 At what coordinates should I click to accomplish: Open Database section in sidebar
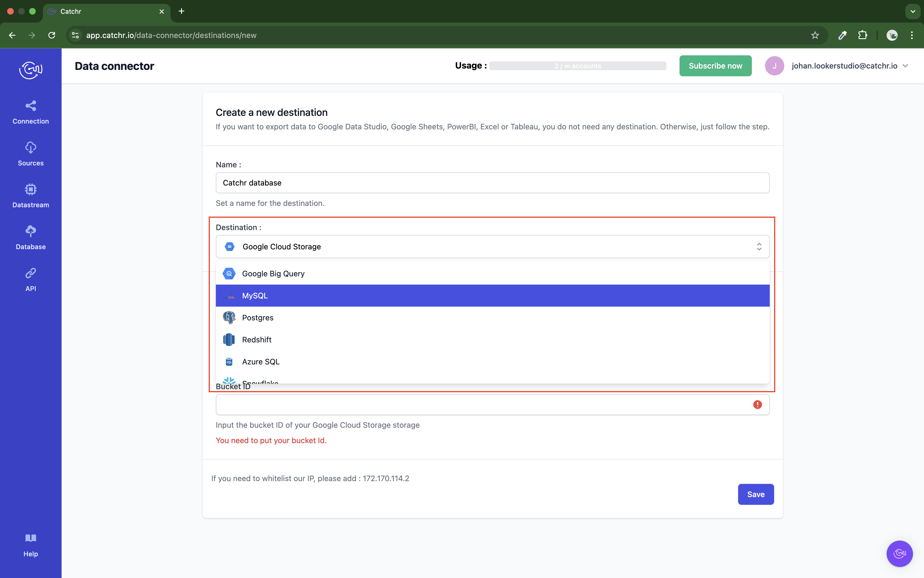coord(31,238)
